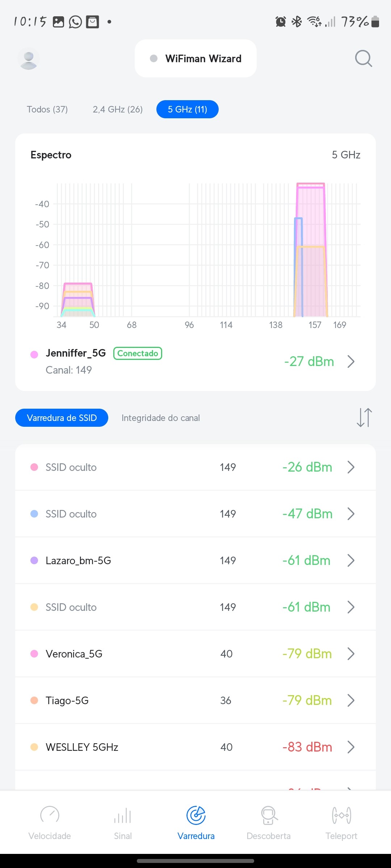Image resolution: width=391 pixels, height=868 pixels.
Task: Switch filter to 2,4 GHz (26)
Action: click(118, 109)
